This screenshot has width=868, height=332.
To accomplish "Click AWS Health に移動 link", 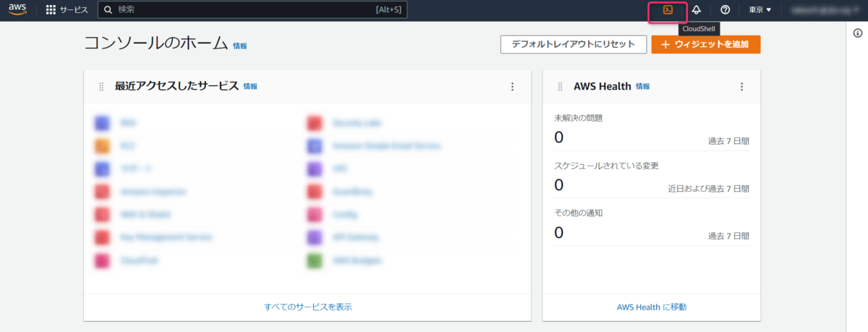I will [x=652, y=307].
